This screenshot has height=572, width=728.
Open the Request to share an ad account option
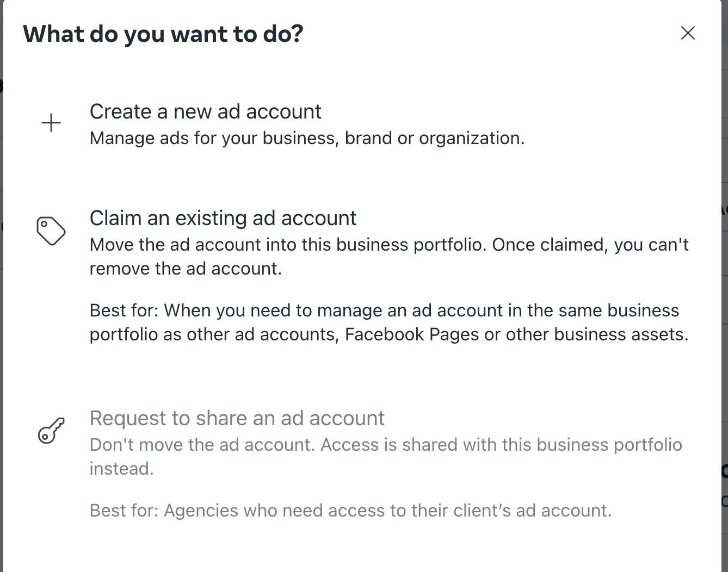point(237,418)
